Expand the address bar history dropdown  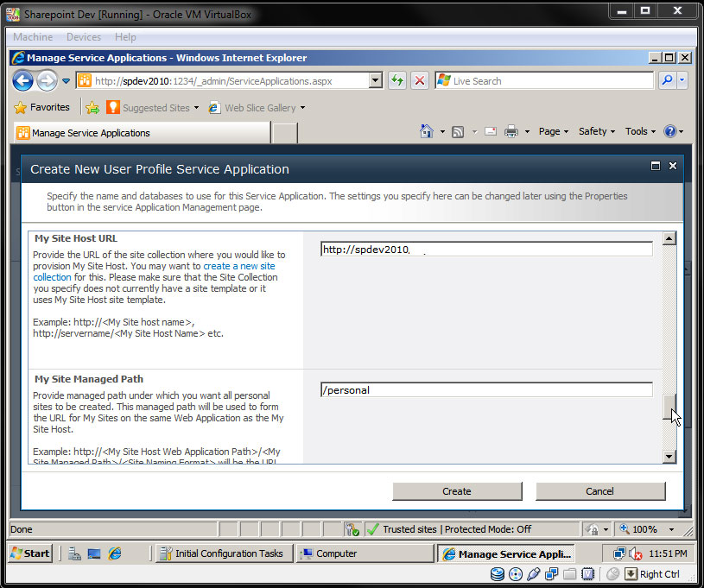pyautogui.click(x=376, y=81)
